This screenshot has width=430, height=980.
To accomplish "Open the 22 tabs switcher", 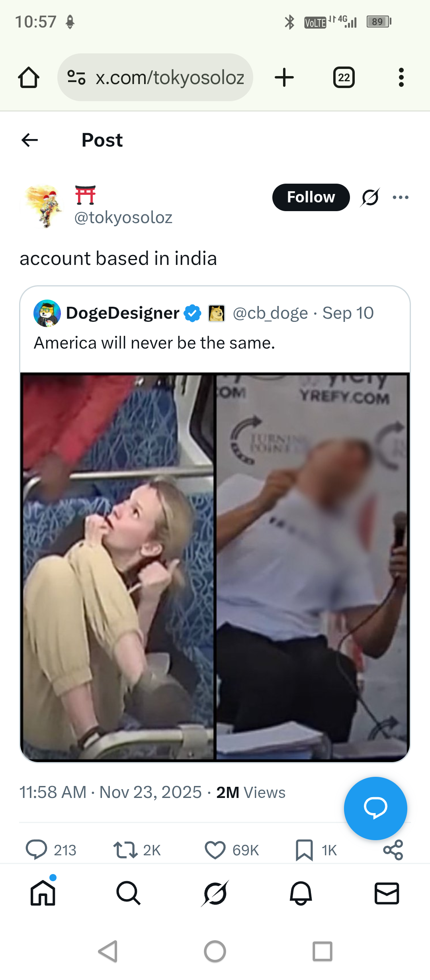I will (x=344, y=77).
